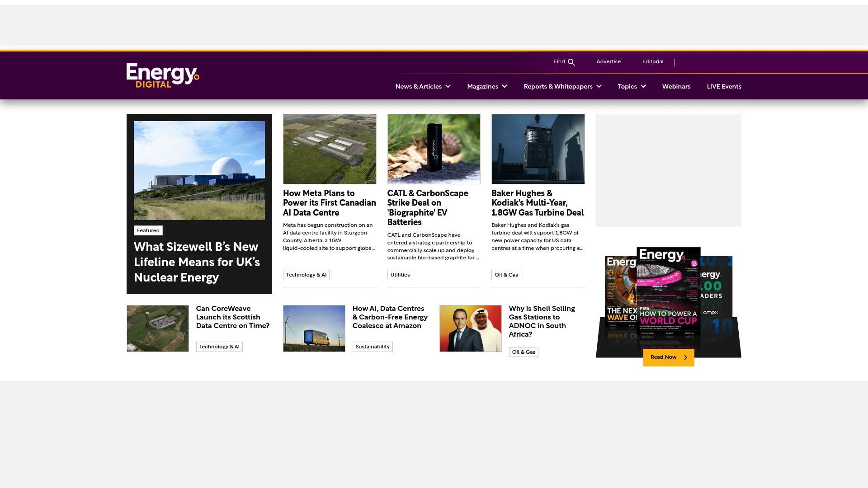
Task: Open the News & Articles menu label
Action: (419, 86)
